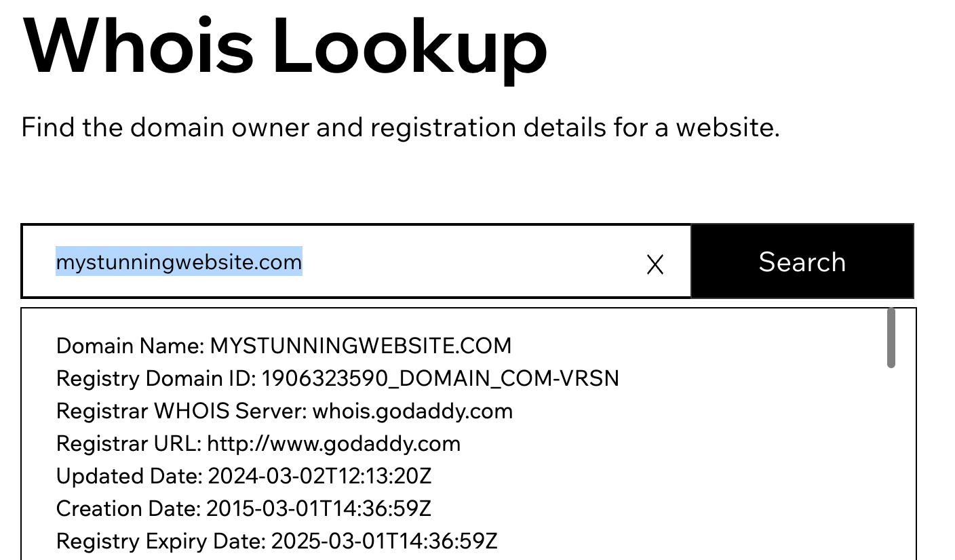Click the 'Find the domain owner' subtitle text
This screenshot has width=955, height=560.
(400, 127)
